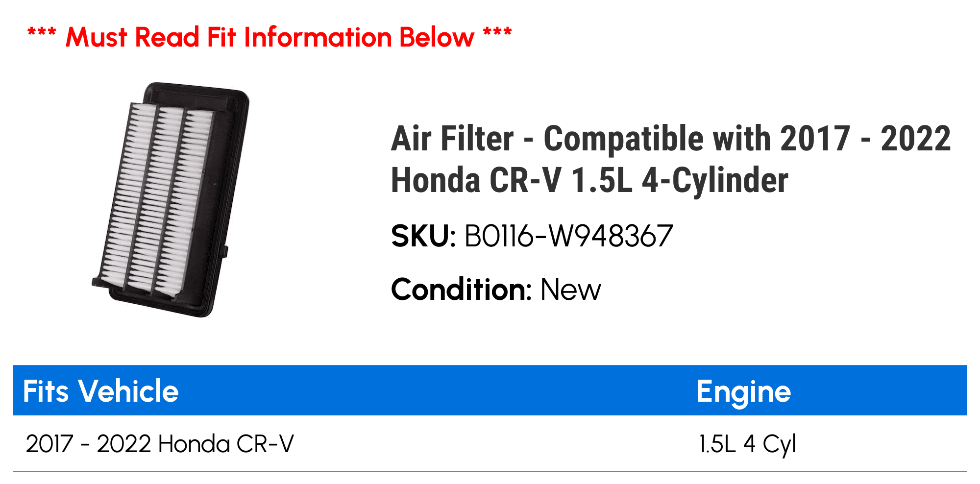Click the "1.5L 4 Cyl" engine cell
Screen dimensions: 980x484
click(x=747, y=444)
